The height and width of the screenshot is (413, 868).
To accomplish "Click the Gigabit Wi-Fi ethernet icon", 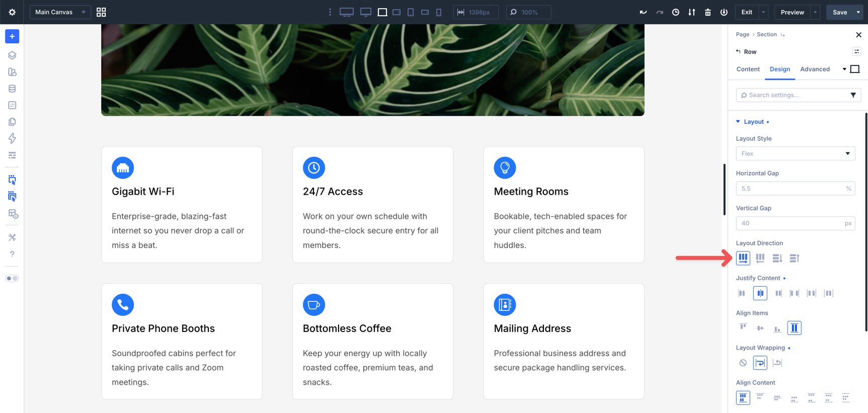I will coord(123,168).
